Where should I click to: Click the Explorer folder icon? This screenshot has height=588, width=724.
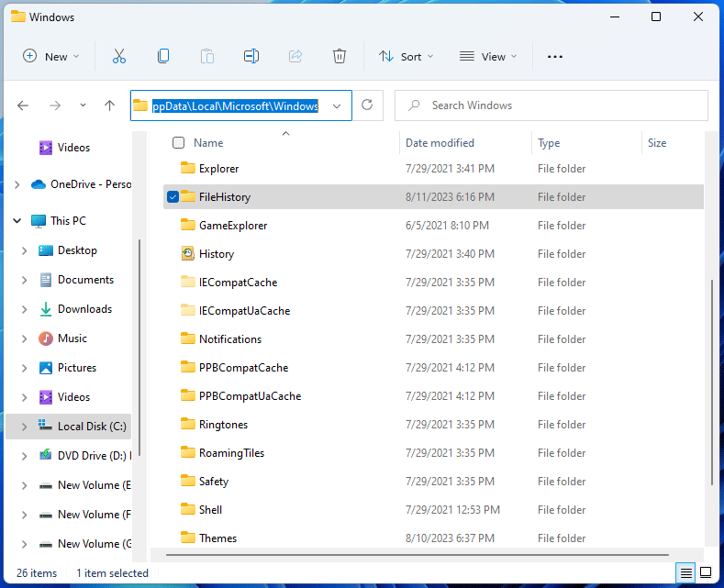tap(188, 168)
